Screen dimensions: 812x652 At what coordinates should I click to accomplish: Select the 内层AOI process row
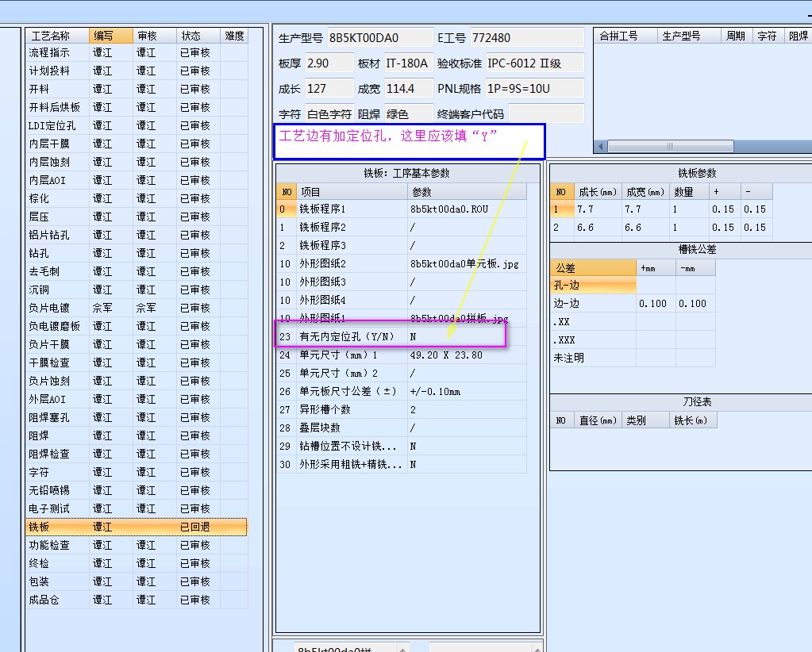click(137, 180)
